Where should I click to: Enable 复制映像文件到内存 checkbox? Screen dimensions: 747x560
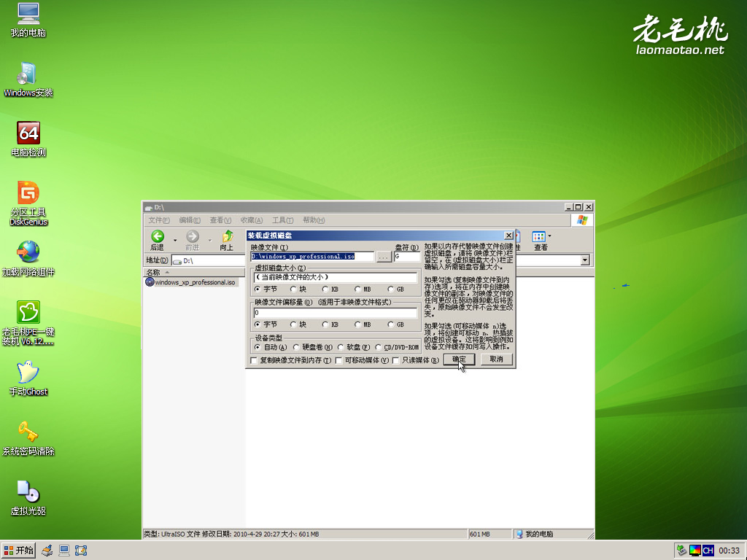tap(254, 360)
